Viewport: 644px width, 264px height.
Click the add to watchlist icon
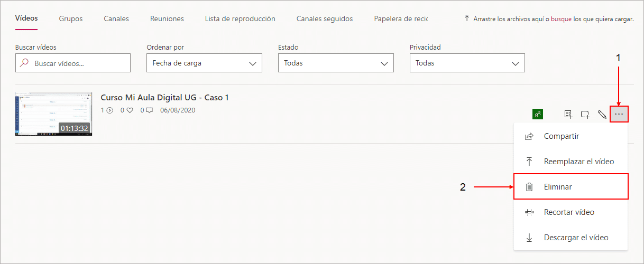(x=568, y=114)
